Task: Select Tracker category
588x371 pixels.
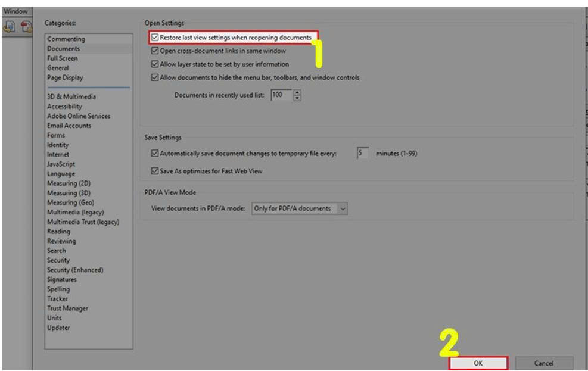Action: [x=57, y=299]
